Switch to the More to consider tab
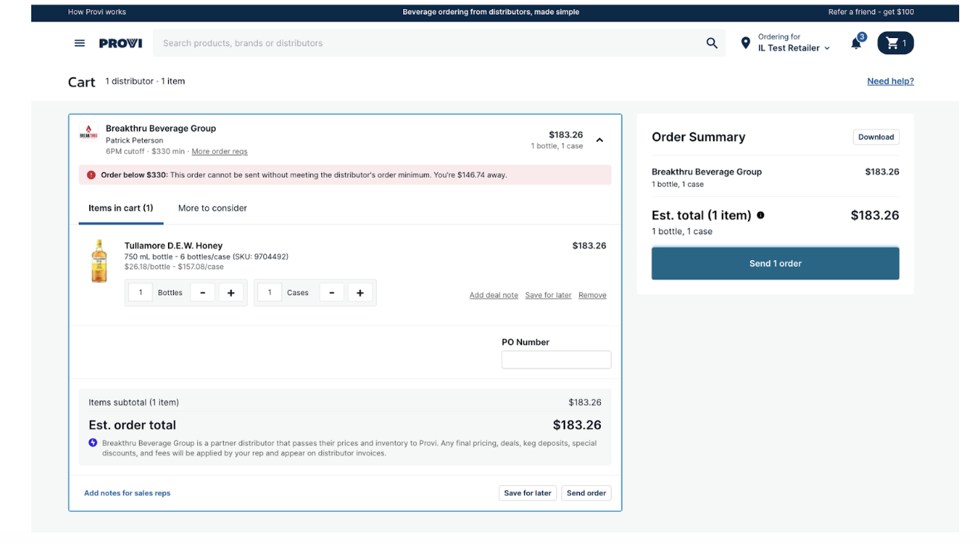Image resolution: width=980 pixels, height=544 pixels. (212, 207)
